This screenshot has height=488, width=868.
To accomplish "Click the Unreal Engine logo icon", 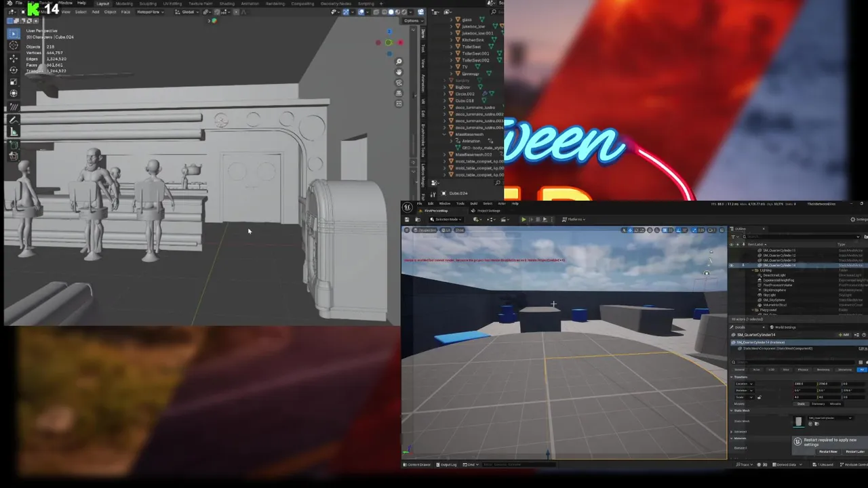I will click(x=408, y=207).
